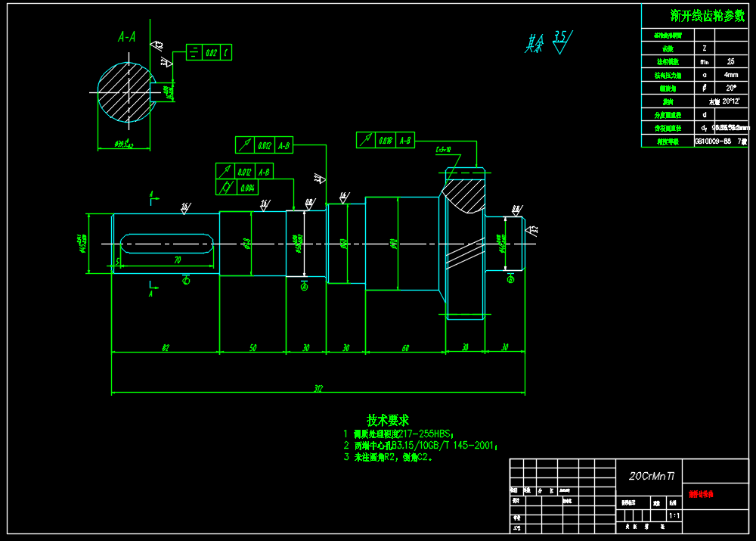Select requirement line with 217-255HBS
756x541 pixels.
[398, 434]
